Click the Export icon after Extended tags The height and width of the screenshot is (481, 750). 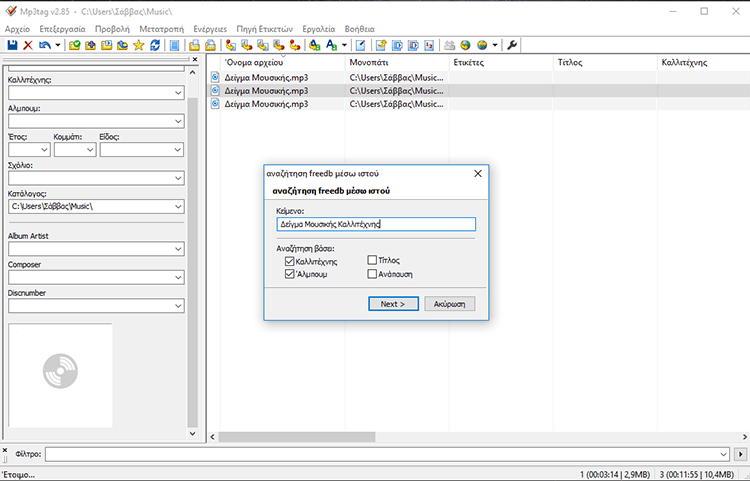pos(381,45)
